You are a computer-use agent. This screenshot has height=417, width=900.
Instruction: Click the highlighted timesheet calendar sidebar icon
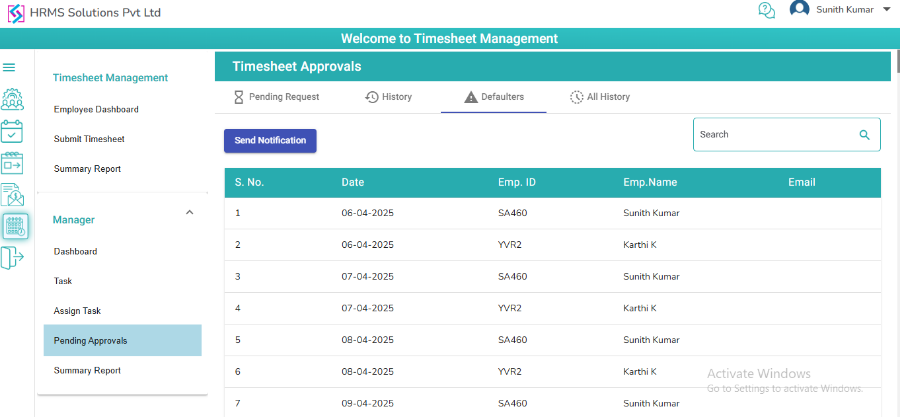[x=15, y=226]
